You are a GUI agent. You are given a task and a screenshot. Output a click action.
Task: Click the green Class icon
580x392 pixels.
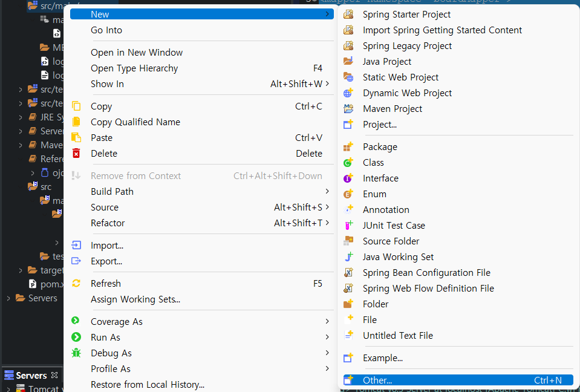click(x=348, y=162)
